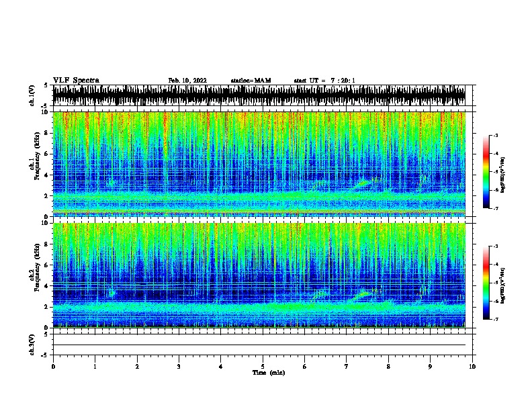Screen dimensions: 532x411
Task: Click time axis tick label "0"
Action: pos(53,367)
